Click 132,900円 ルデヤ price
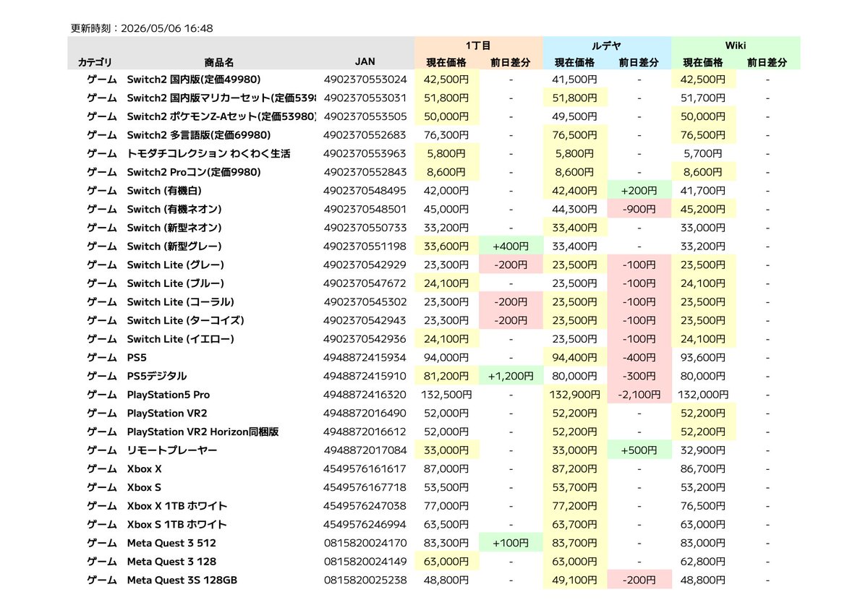Image resolution: width=868 pixels, height=613 pixels. [576, 395]
